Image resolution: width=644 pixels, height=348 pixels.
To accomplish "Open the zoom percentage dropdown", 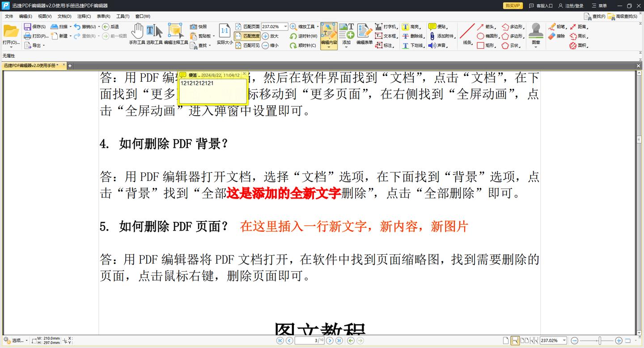I will point(285,26).
